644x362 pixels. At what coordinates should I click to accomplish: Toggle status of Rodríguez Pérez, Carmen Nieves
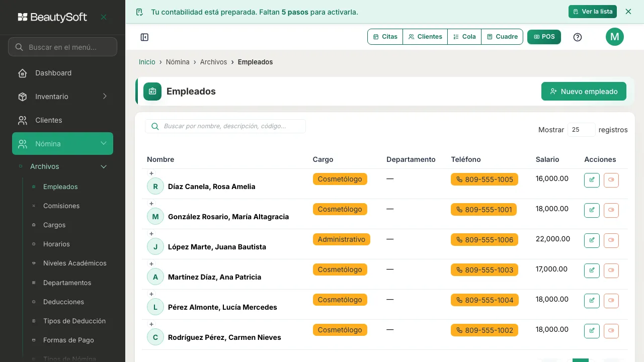(x=611, y=331)
